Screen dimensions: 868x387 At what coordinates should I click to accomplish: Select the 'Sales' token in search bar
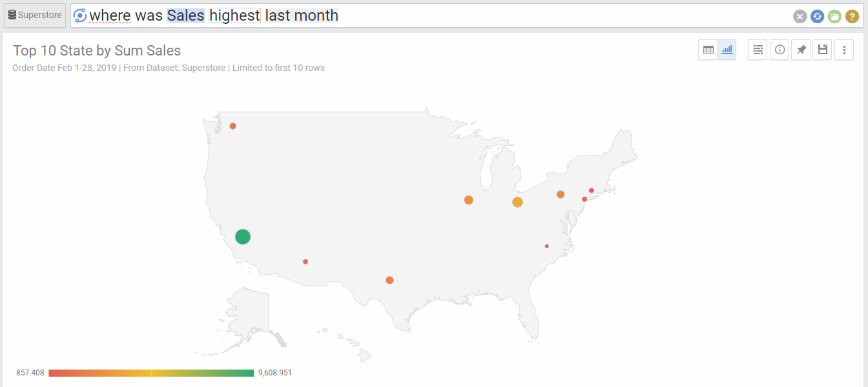[185, 15]
